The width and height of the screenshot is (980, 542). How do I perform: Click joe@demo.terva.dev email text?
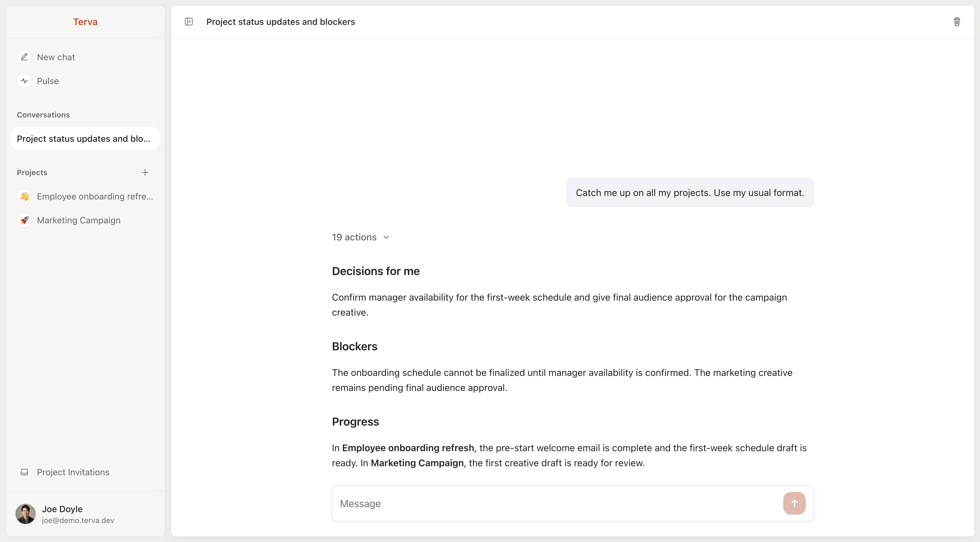coord(78,520)
